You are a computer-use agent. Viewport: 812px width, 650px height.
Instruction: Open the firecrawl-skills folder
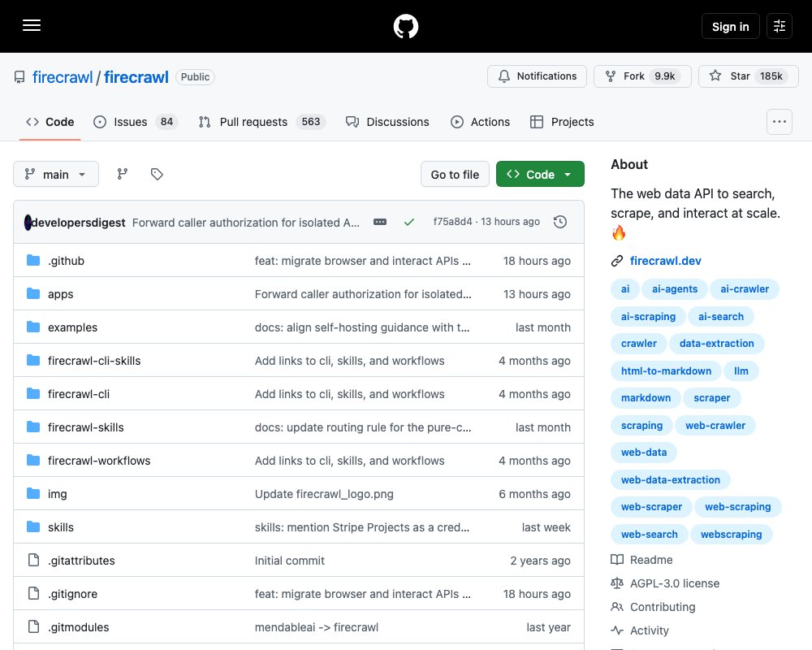click(x=86, y=427)
